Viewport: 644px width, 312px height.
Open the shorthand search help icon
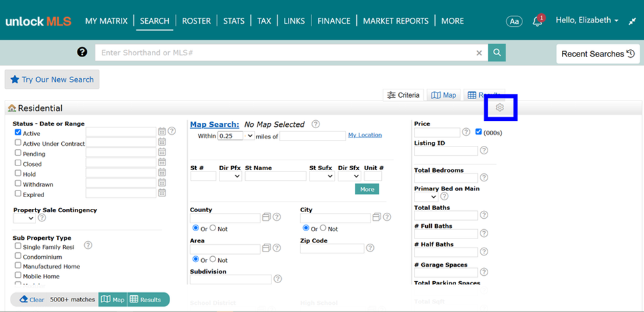82,52
